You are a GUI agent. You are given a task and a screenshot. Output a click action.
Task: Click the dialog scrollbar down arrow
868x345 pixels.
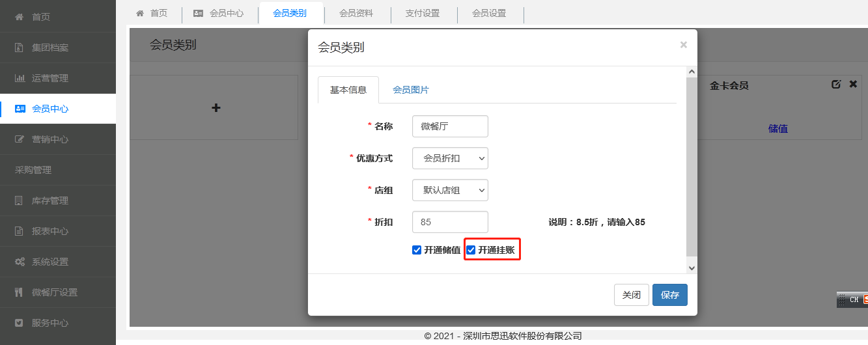tap(692, 268)
